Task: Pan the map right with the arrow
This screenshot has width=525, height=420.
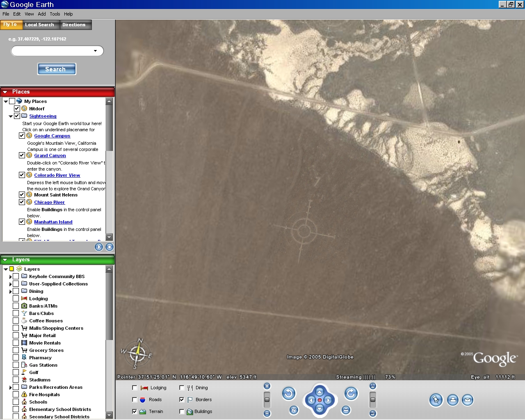Action: point(328,400)
